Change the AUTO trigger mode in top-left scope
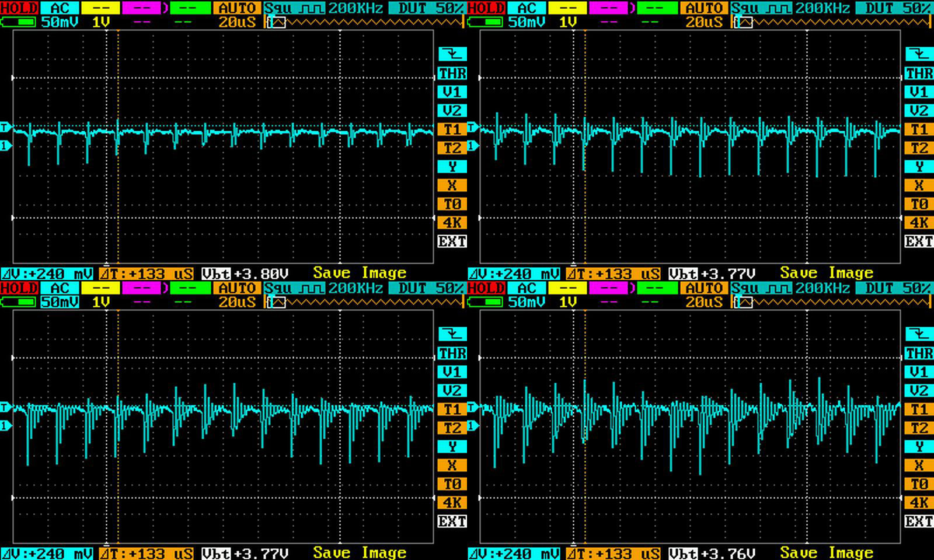Viewport: 934px width, 560px height. (237, 8)
